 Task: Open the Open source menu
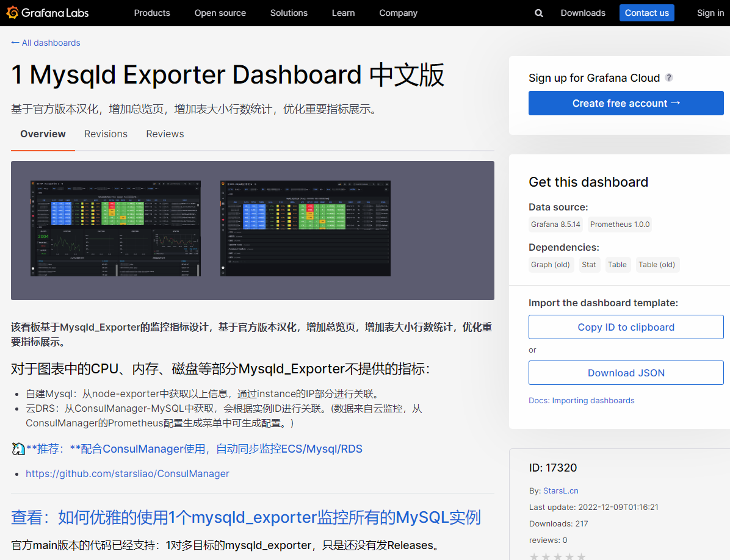coord(220,13)
